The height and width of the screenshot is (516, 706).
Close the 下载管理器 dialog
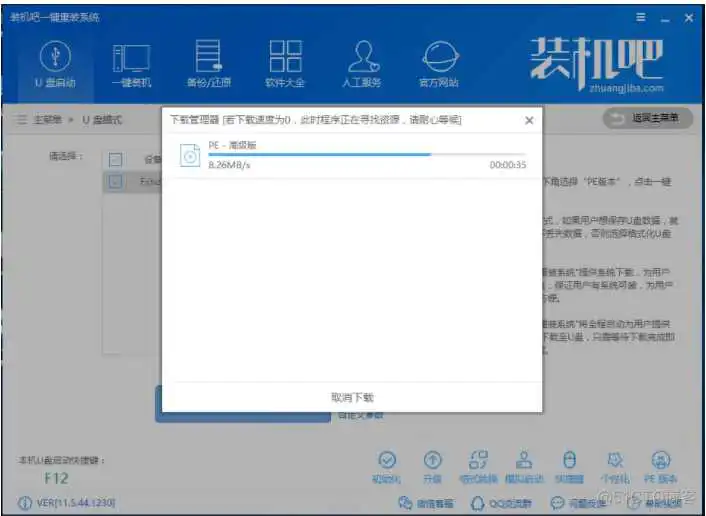[529, 120]
